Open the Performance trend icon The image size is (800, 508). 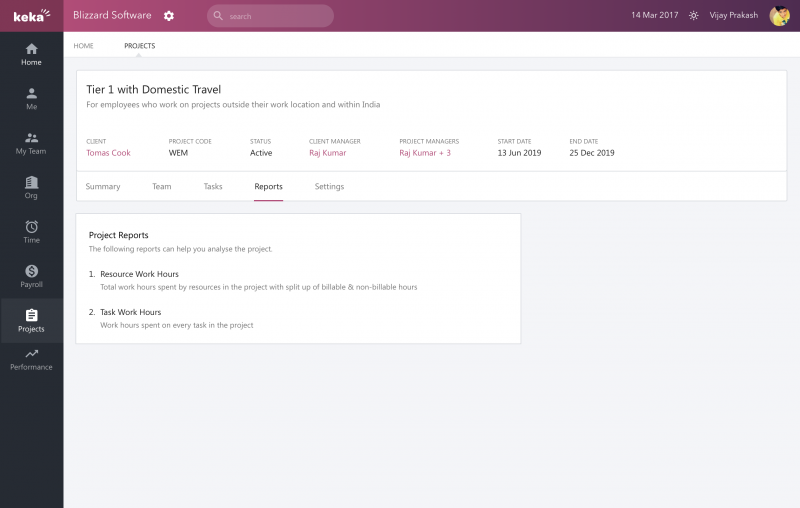(31, 353)
